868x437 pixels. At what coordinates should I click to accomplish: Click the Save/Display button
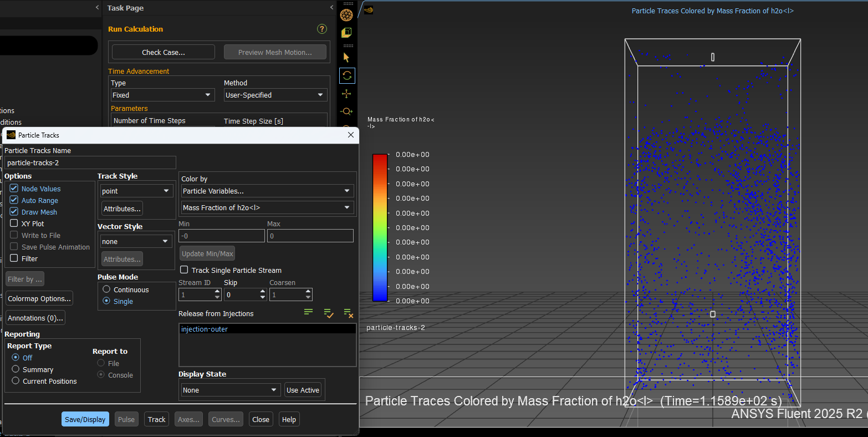pyautogui.click(x=85, y=419)
